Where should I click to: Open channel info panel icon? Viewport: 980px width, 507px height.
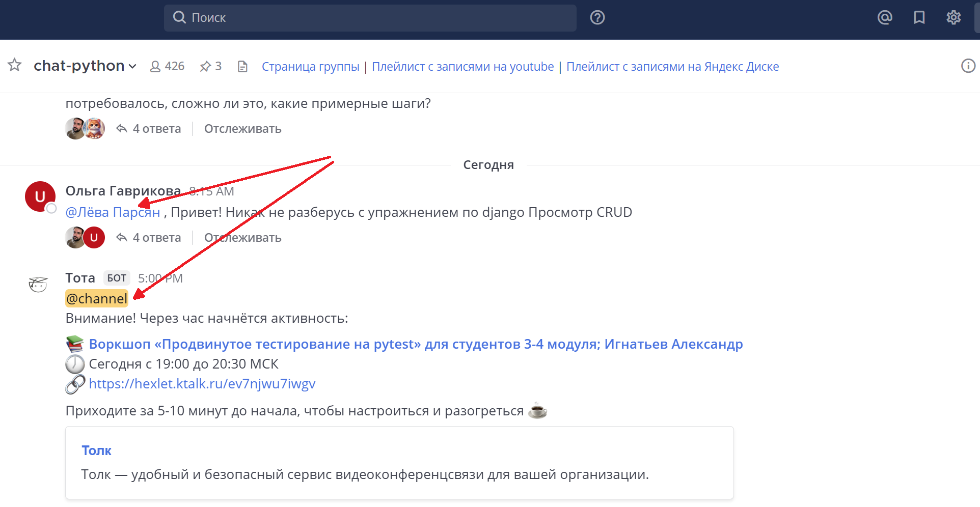point(968,66)
